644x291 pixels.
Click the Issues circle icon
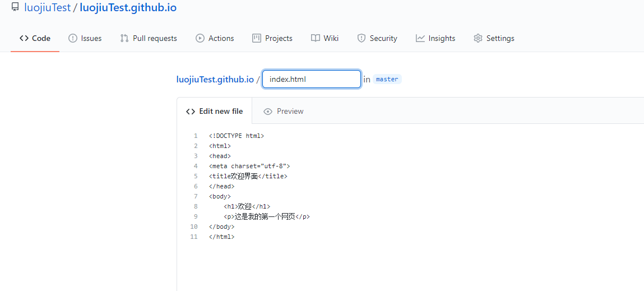(73, 38)
